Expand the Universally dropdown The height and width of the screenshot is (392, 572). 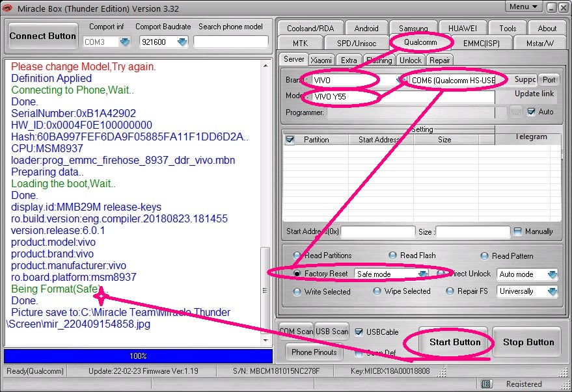coord(552,291)
